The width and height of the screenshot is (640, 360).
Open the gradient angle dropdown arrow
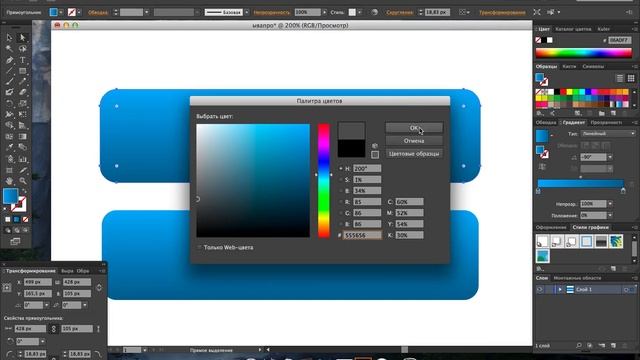tap(610, 157)
